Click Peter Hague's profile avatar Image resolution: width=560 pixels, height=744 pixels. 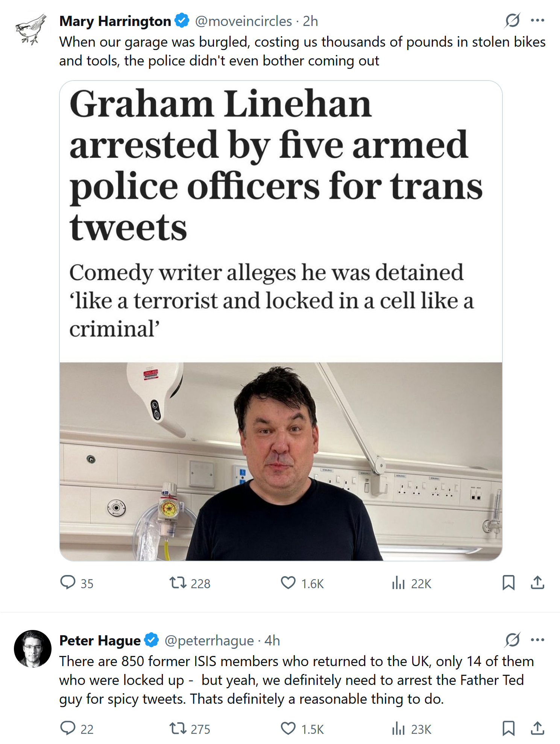click(33, 648)
